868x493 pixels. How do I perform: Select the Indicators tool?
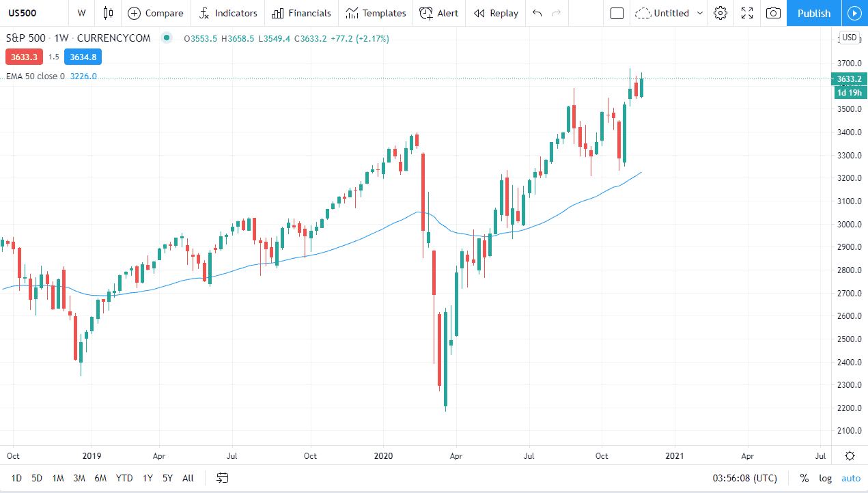click(x=227, y=13)
